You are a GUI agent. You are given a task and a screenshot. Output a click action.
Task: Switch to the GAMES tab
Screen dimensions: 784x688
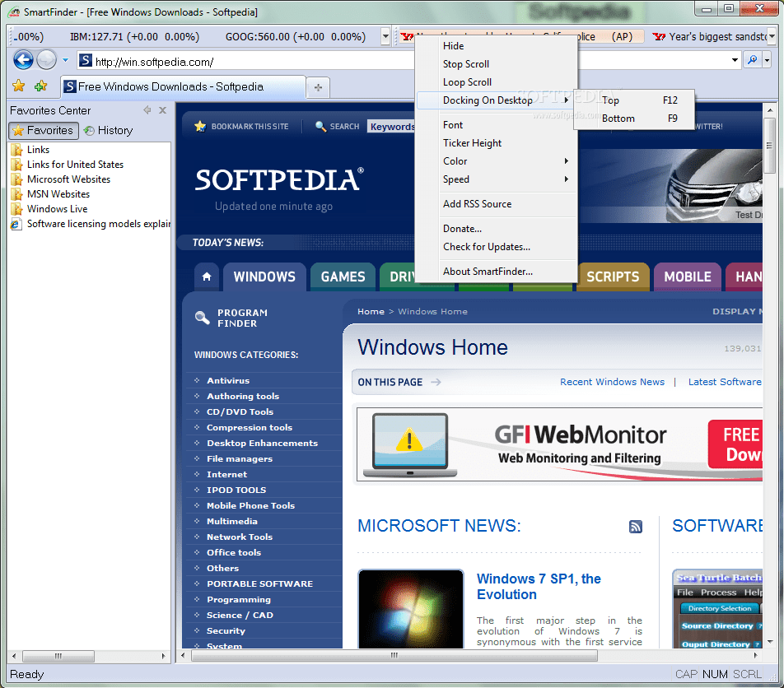[x=342, y=277]
